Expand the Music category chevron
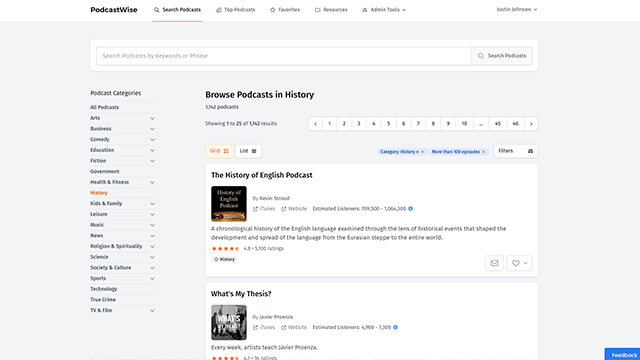Viewport: 640px width, 360px height. coord(152,225)
